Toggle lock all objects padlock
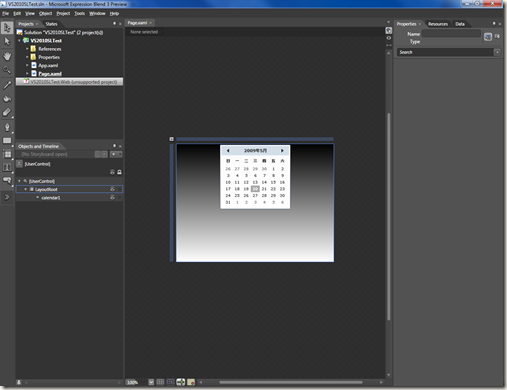Screen dimensions: 507x390 pyautogui.click(x=119, y=172)
